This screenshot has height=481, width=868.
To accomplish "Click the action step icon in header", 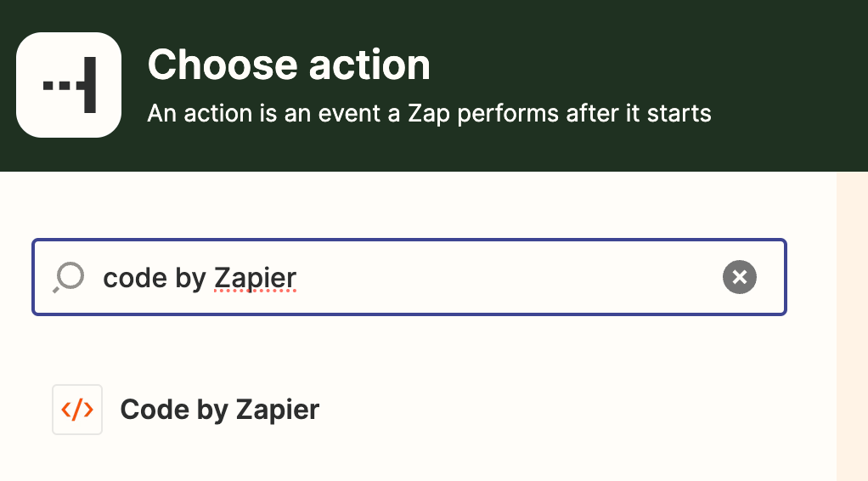I will pyautogui.click(x=69, y=85).
